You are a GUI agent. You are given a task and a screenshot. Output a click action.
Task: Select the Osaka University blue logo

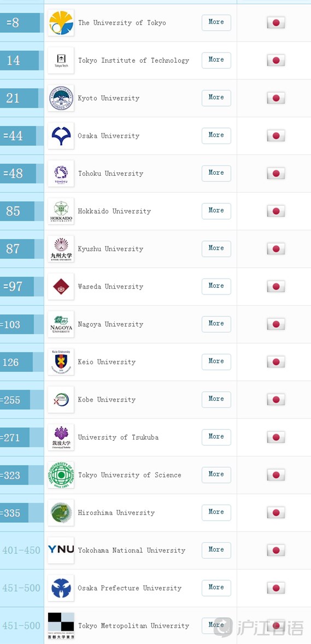click(61, 136)
